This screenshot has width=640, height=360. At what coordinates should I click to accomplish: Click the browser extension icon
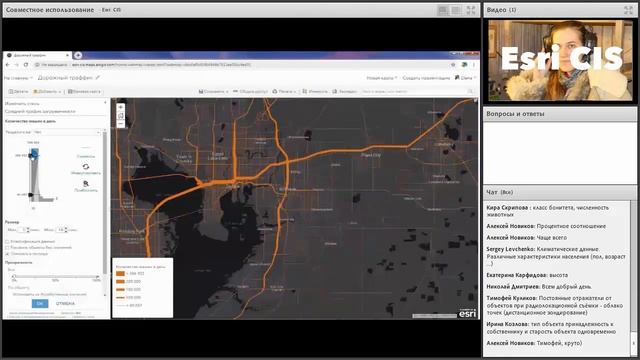click(464, 64)
